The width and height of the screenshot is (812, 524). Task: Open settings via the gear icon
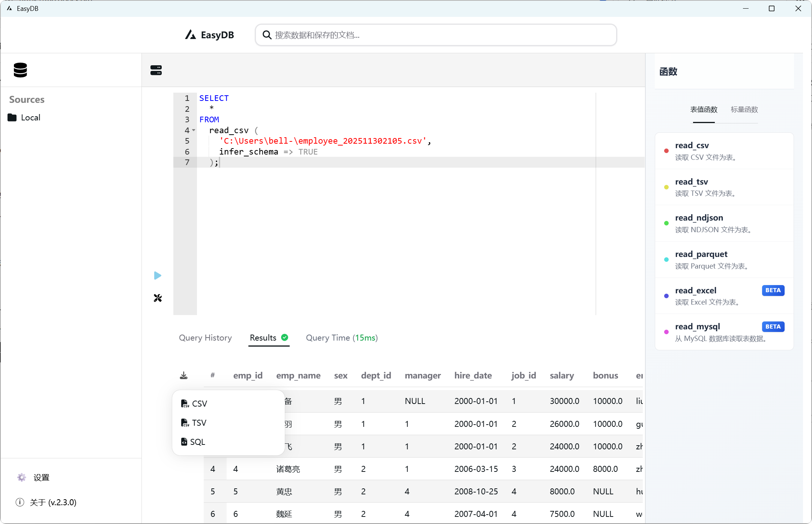pyautogui.click(x=21, y=477)
